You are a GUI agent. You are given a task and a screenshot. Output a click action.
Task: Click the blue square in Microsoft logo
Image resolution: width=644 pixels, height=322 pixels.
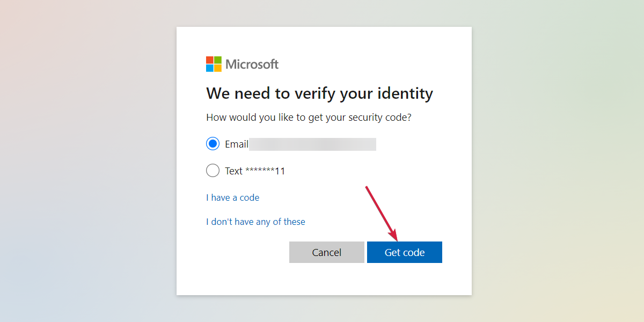(210, 68)
